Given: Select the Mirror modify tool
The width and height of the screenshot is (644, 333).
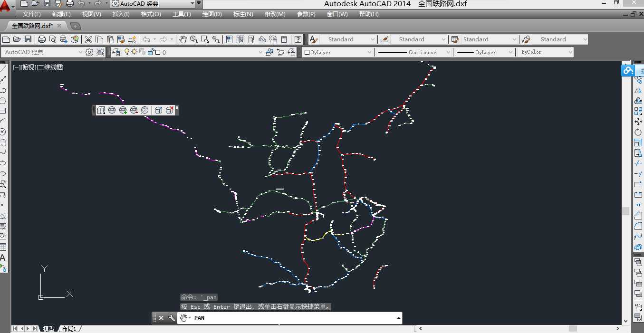Looking at the screenshot, I should tap(638, 90).
